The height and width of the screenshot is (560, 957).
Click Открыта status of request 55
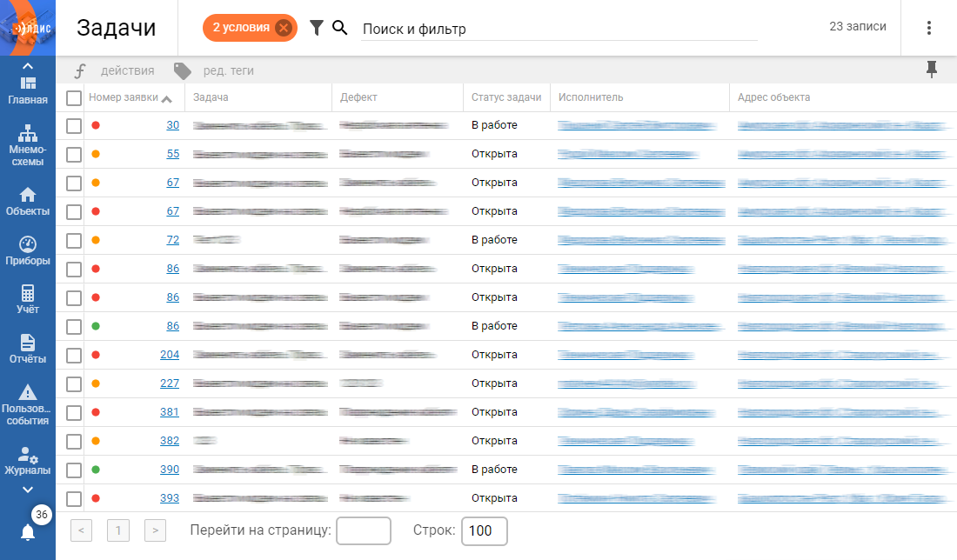(494, 154)
